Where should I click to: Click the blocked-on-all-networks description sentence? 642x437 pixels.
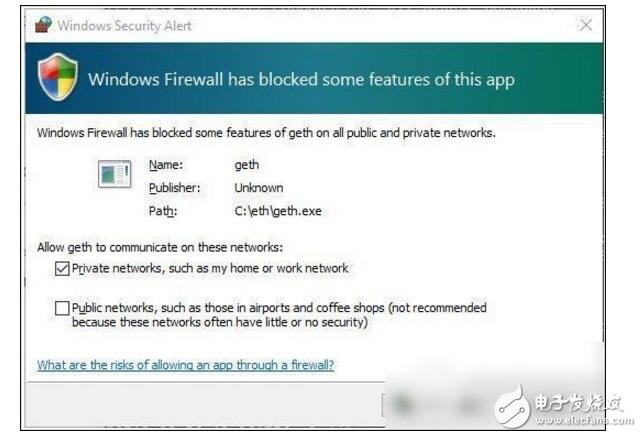tap(266, 132)
